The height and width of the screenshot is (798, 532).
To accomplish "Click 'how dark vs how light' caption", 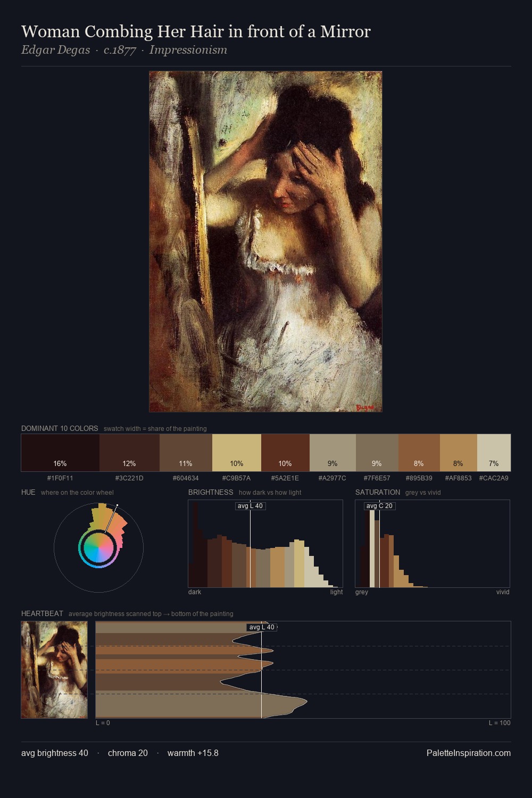I will (270, 492).
